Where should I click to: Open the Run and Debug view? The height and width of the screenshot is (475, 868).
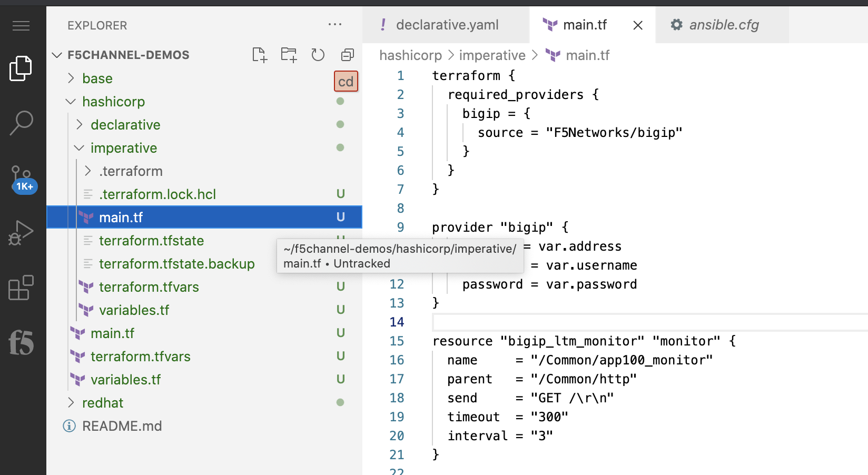coord(21,233)
